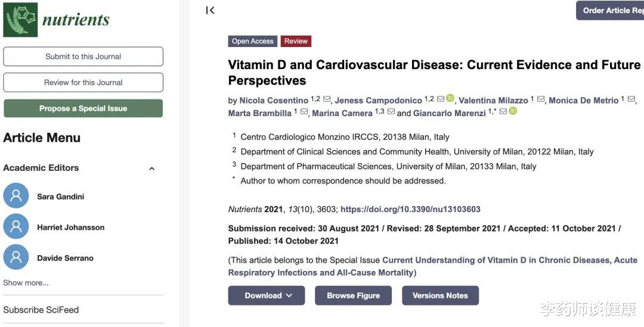This screenshot has width=644, height=327.
Task: Click Davide Serrano's avatar icon
Action: (x=16, y=257)
